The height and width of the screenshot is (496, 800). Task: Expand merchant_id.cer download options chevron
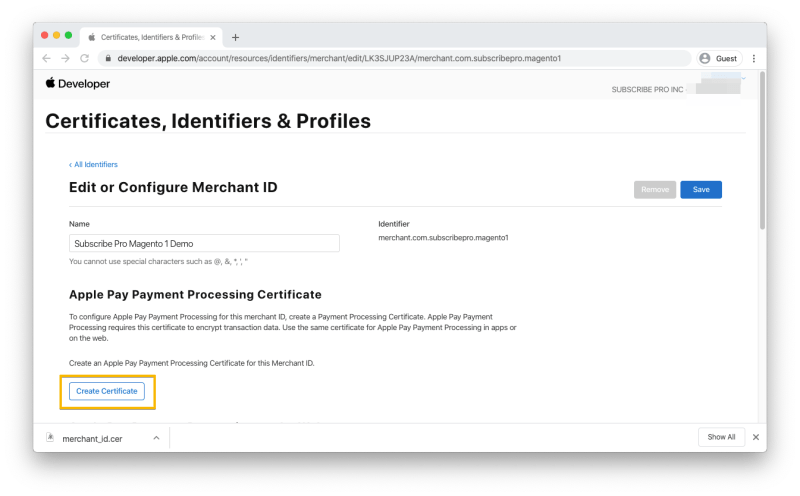156,438
